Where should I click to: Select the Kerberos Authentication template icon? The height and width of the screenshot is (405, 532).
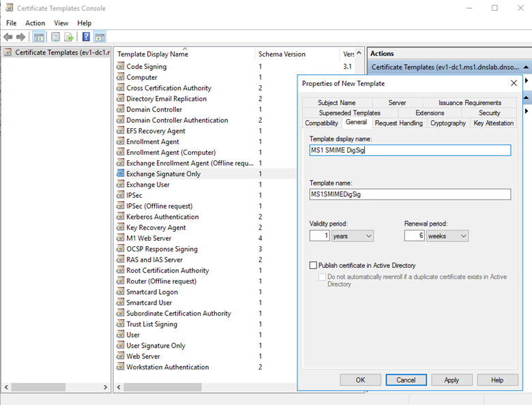coord(120,217)
